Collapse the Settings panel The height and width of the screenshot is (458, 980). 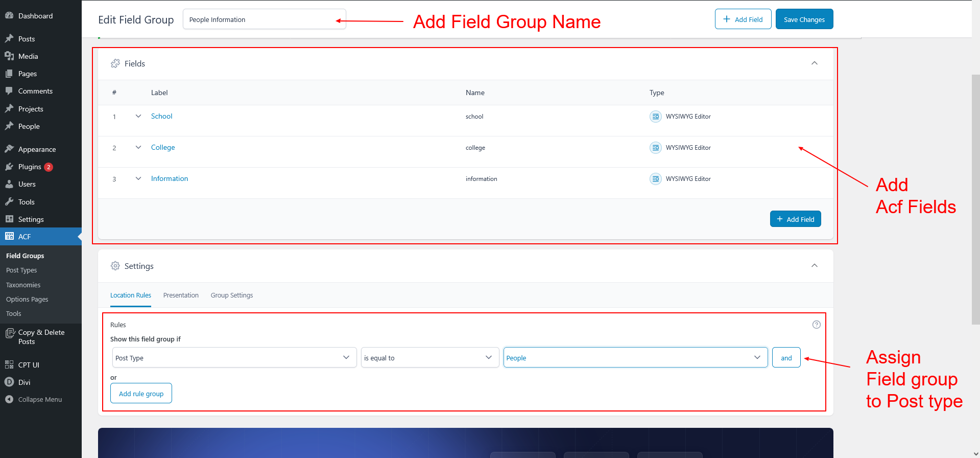(815, 265)
